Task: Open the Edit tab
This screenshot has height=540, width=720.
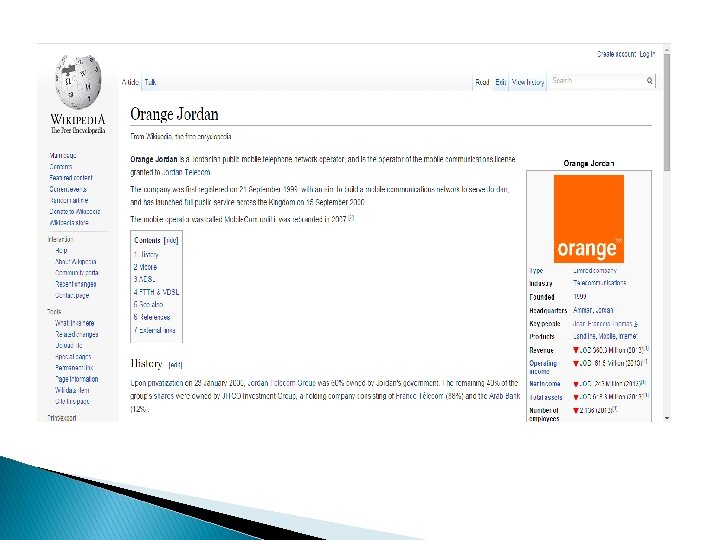Action: pyautogui.click(x=501, y=82)
